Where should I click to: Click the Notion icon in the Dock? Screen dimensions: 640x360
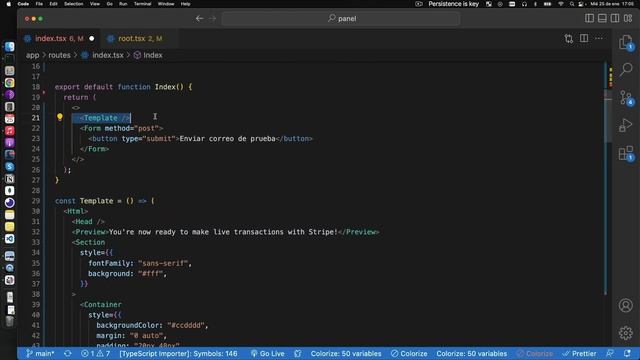coord(9,179)
